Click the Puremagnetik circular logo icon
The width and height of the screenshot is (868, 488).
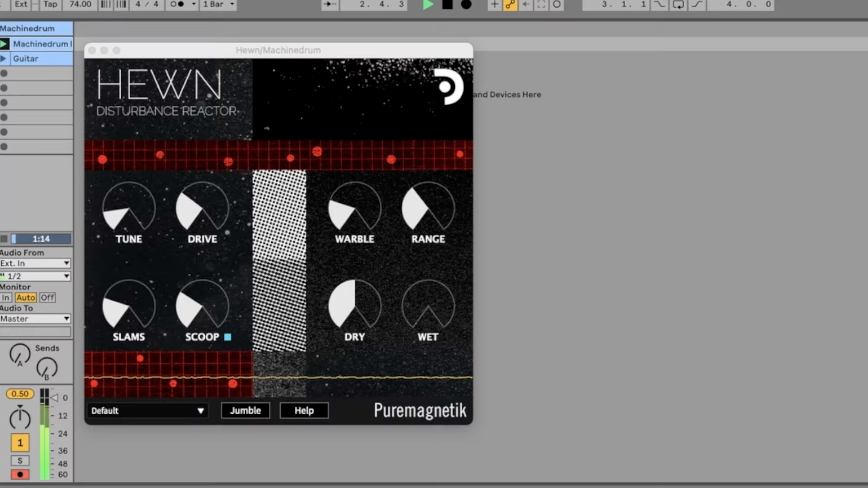pyautogui.click(x=448, y=87)
